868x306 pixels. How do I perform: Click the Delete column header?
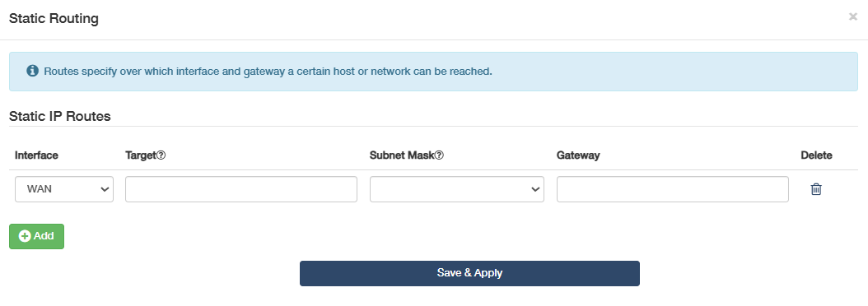tap(816, 155)
